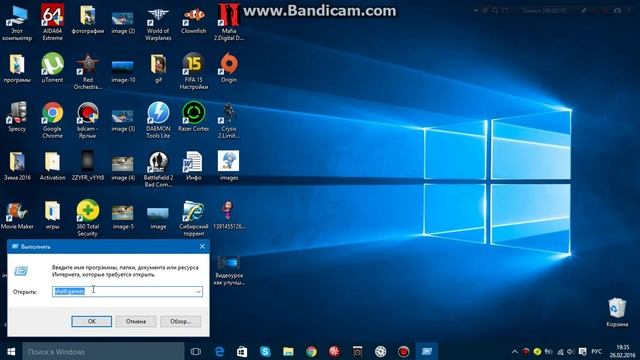Open the Speccy desktop shortcut
This screenshot has width=640, height=360.
[17, 117]
